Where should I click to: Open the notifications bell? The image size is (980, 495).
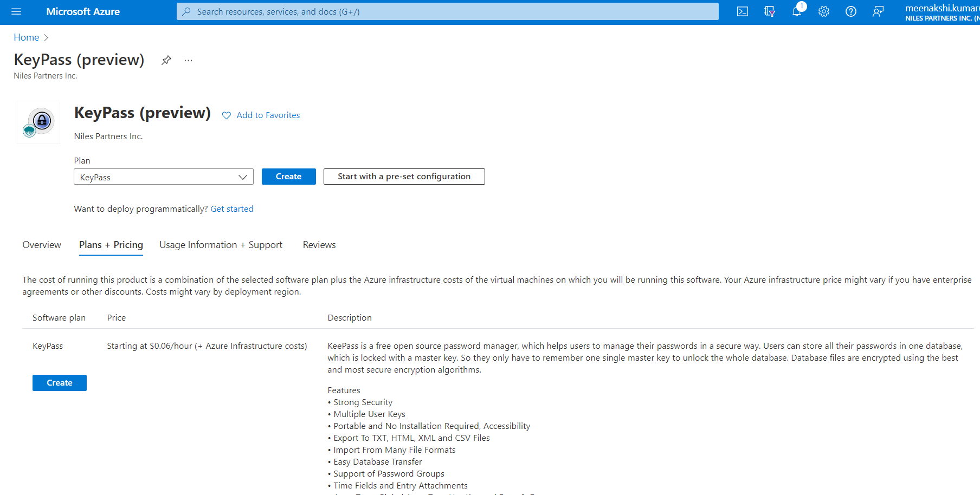tap(797, 11)
